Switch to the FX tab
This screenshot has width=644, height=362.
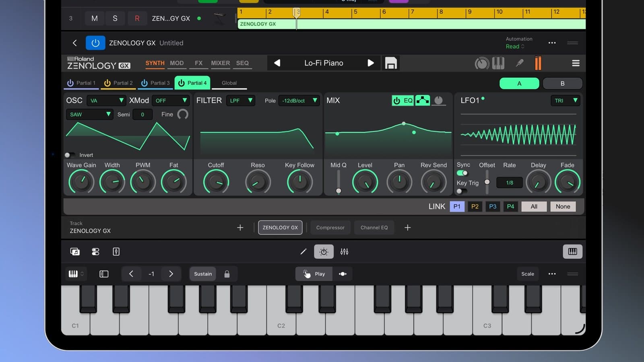[x=199, y=63]
